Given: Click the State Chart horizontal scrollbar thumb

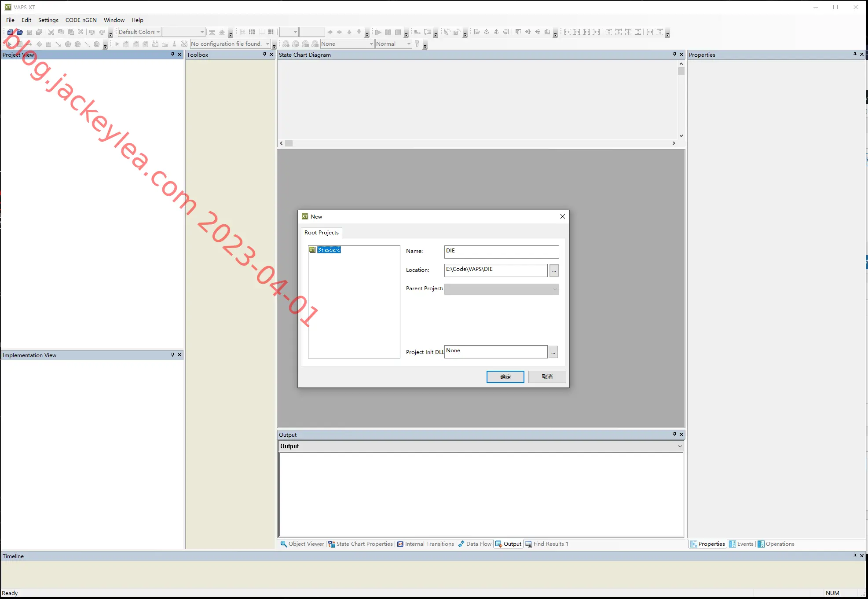Looking at the screenshot, I should [289, 143].
